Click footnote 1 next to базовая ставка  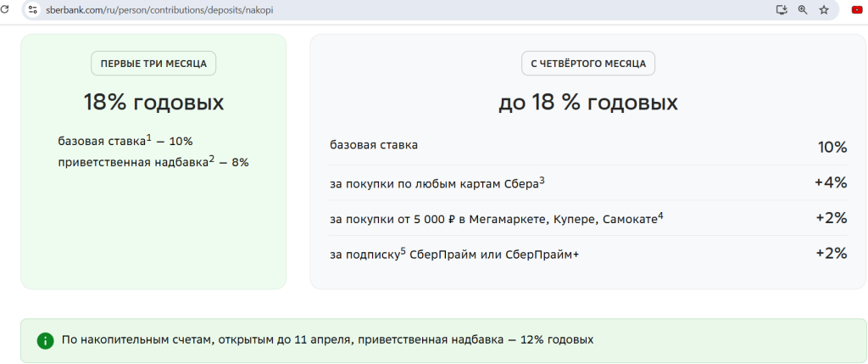coord(149,138)
